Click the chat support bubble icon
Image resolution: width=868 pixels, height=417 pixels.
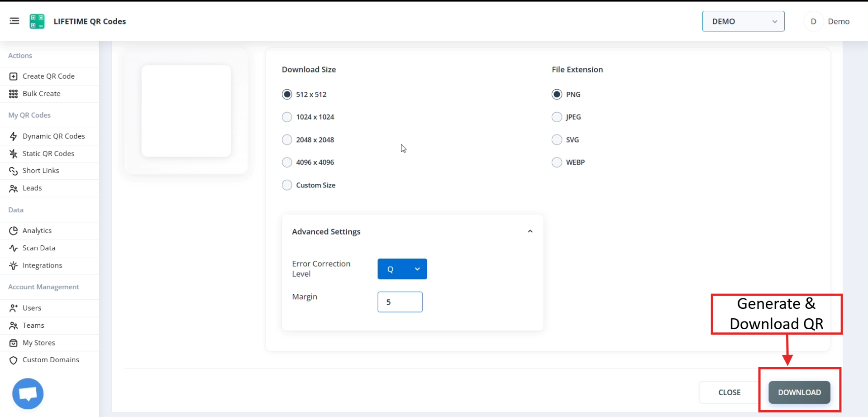(x=28, y=393)
